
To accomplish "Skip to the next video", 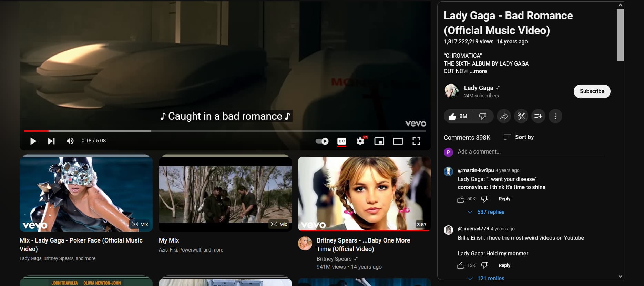I will point(51,141).
